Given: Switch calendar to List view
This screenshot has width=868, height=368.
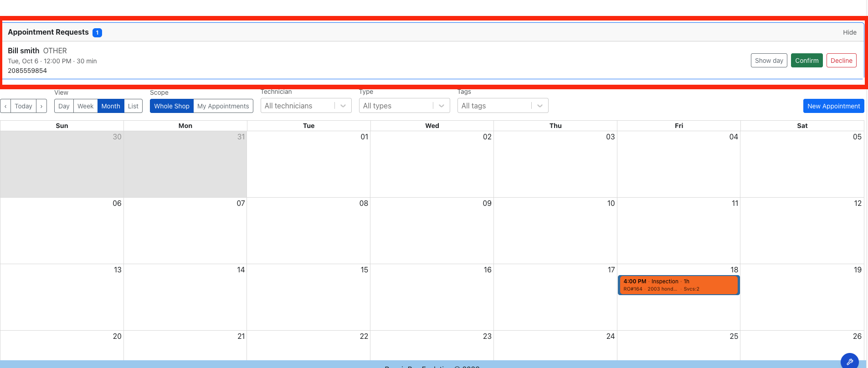Looking at the screenshot, I should [x=133, y=106].
